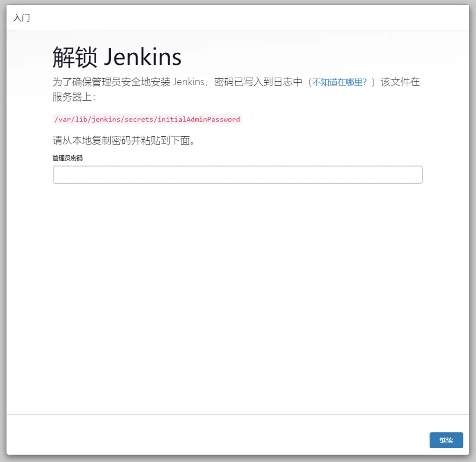The image size is (476, 462).
Task: Click the blue continue button bottom right
Action: pyautogui.click(x=446, y=440)
